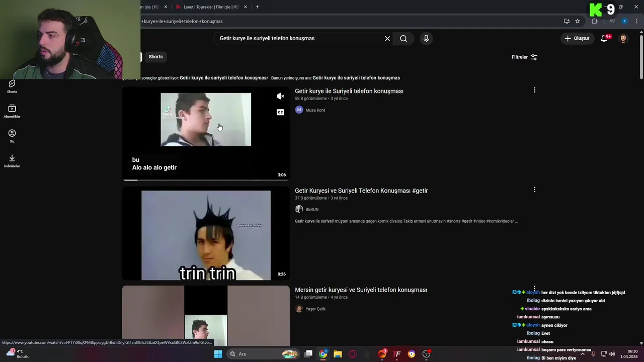Open the Siz page in sidebar
The height and width of the screenshot is (362, 644).
pos(12,136)
